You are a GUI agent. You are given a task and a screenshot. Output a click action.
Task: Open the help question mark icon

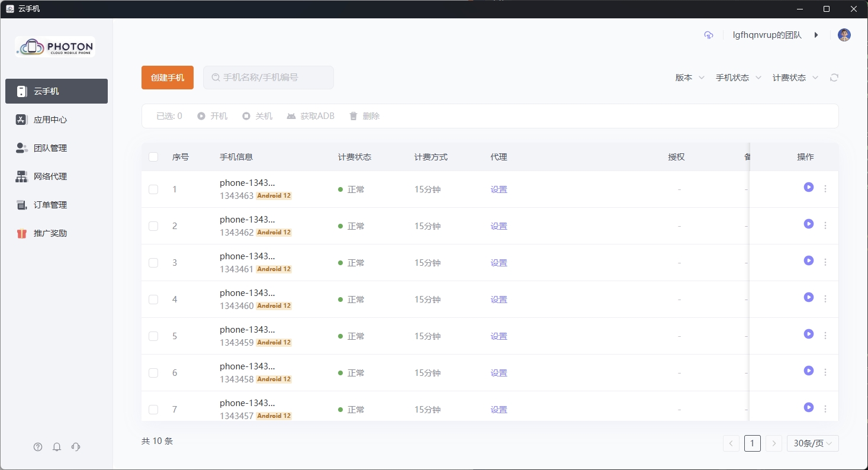pyautogui.click(x=38, y=447)
